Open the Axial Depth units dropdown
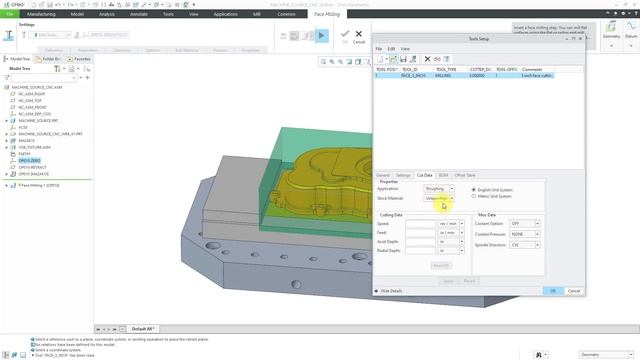 click(x=462, y=242)
